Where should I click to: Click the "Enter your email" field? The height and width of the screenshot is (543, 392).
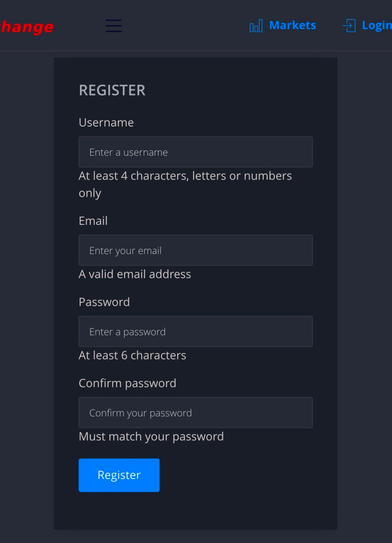(195, 250)
